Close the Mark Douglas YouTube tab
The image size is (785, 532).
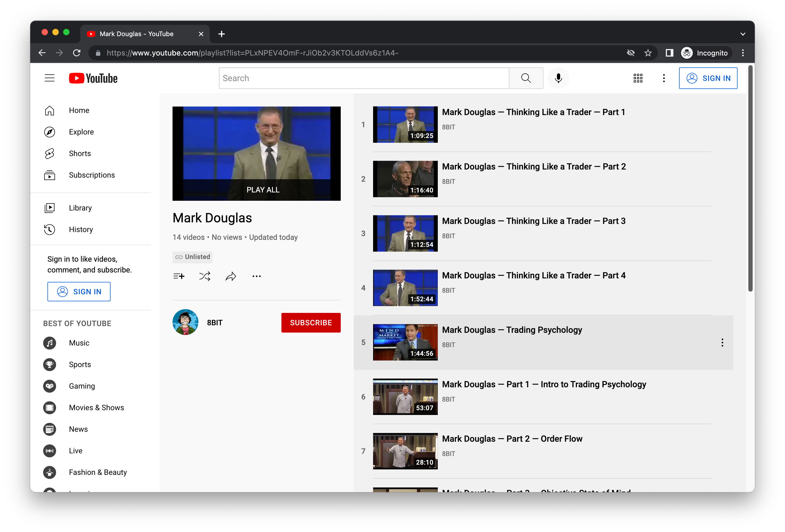[x=201, y=34]
